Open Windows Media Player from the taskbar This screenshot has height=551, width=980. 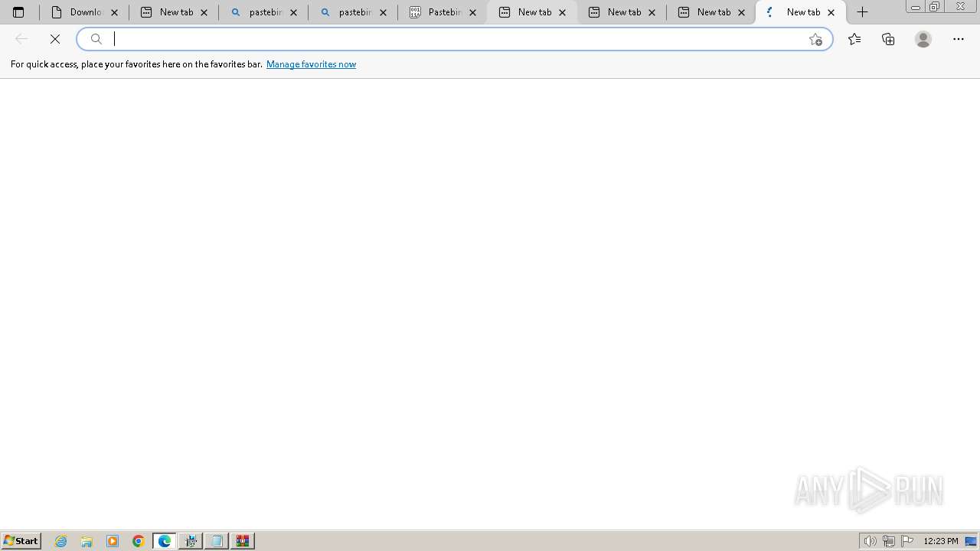(x=113, y=541)
